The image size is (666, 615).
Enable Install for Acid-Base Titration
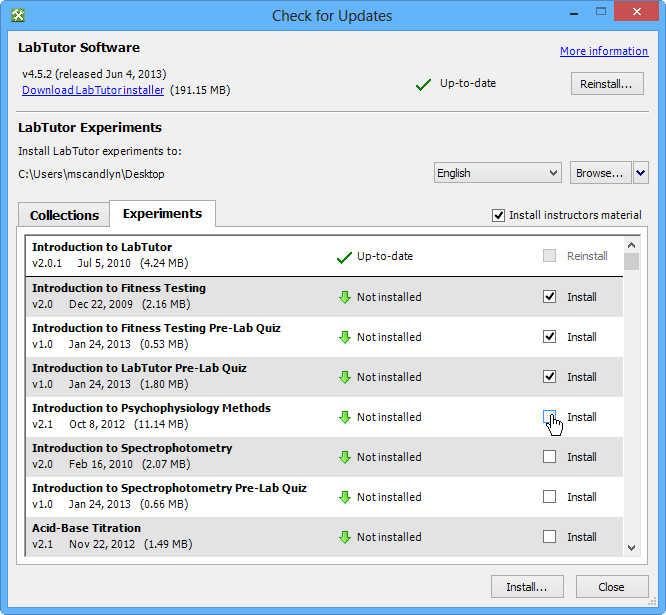549,537
